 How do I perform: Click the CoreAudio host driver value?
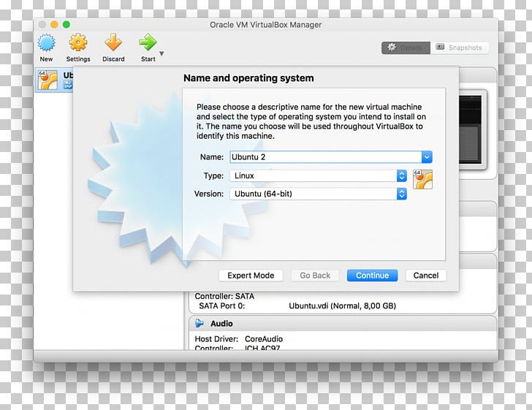point(264,338)
